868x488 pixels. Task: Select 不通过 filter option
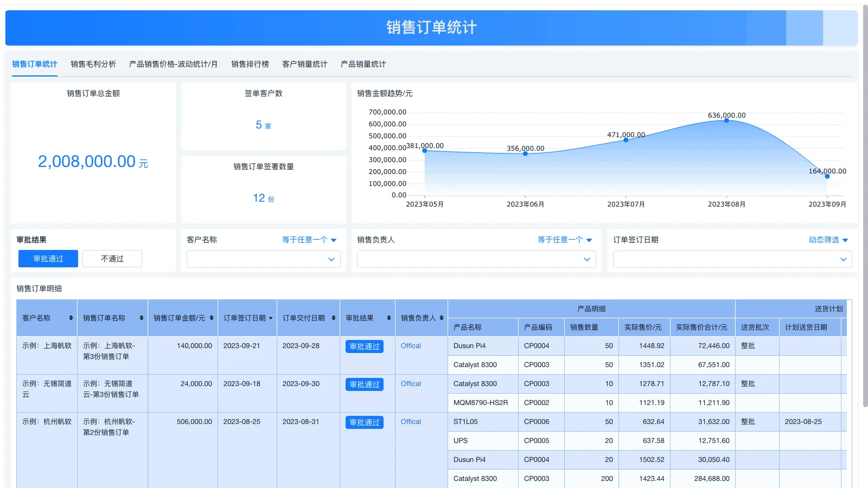coord(112,259)
